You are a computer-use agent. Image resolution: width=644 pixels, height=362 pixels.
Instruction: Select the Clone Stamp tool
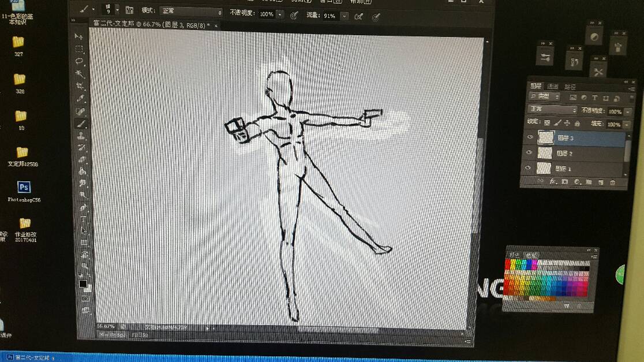(81, 136)
